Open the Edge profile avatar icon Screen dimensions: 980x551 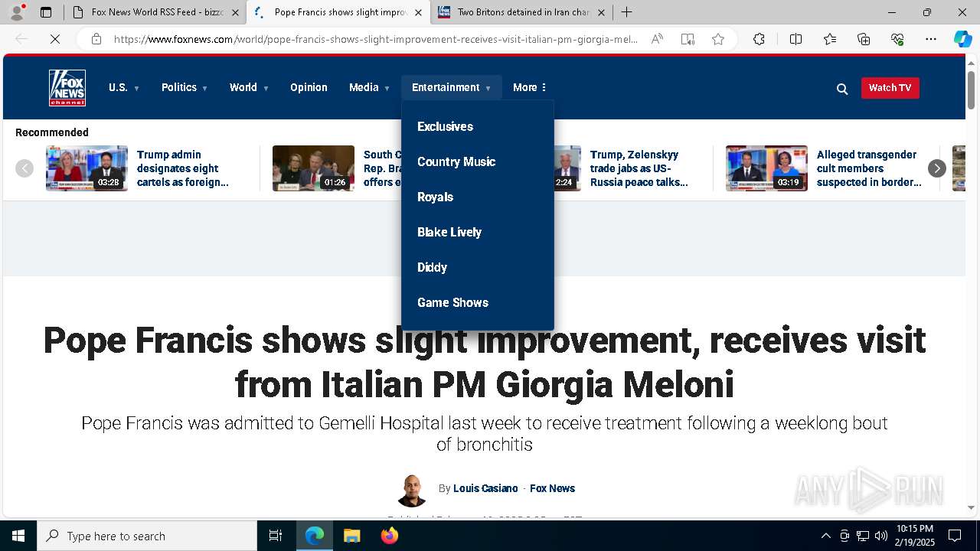pyautogui.click(x=17, y=12)
